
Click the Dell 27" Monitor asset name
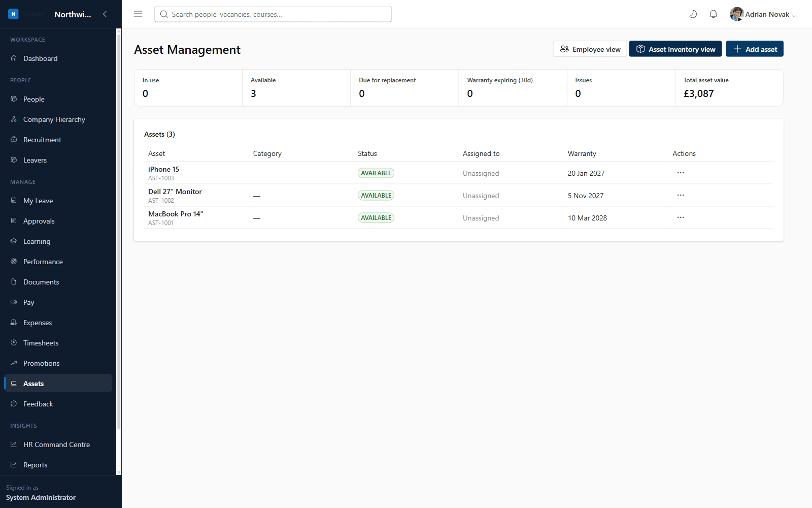tap(175, 192)
